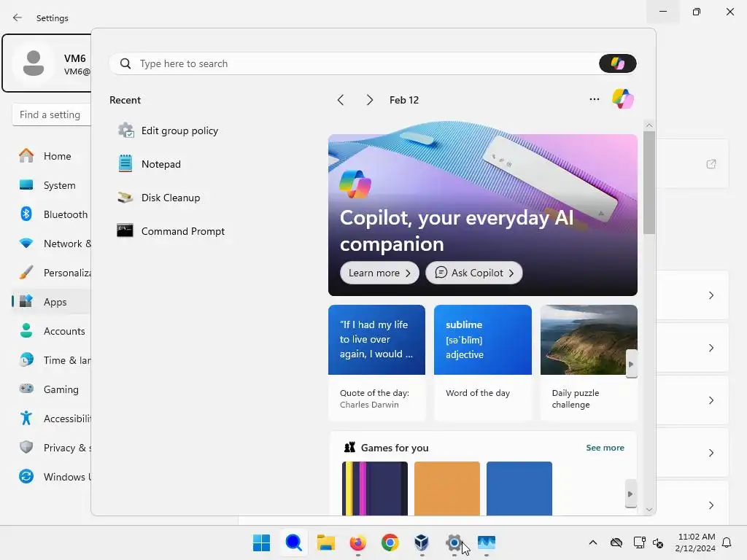The width and height of the screenshot is (747, 560).
Task: Open See more games link
Action: [x=605, y=448]
